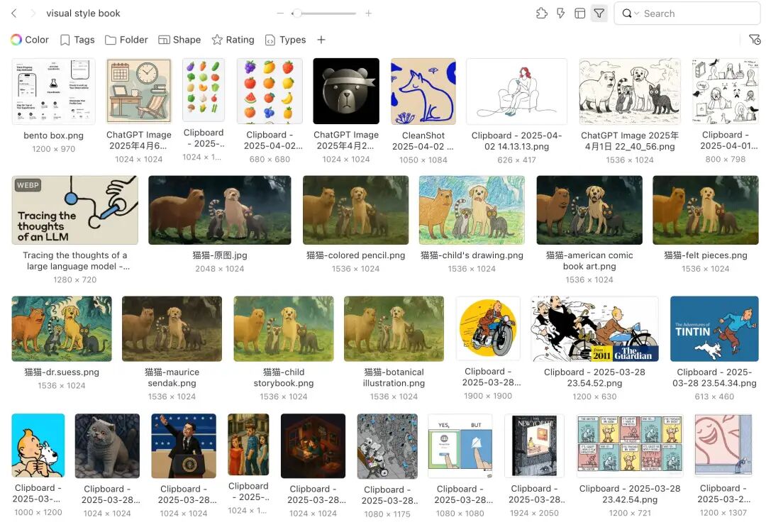Image resolution: width=766 pixels, height=532 pixels.
Task: Open search options dropdown by magnifier
Action: [x=630, y=13]
